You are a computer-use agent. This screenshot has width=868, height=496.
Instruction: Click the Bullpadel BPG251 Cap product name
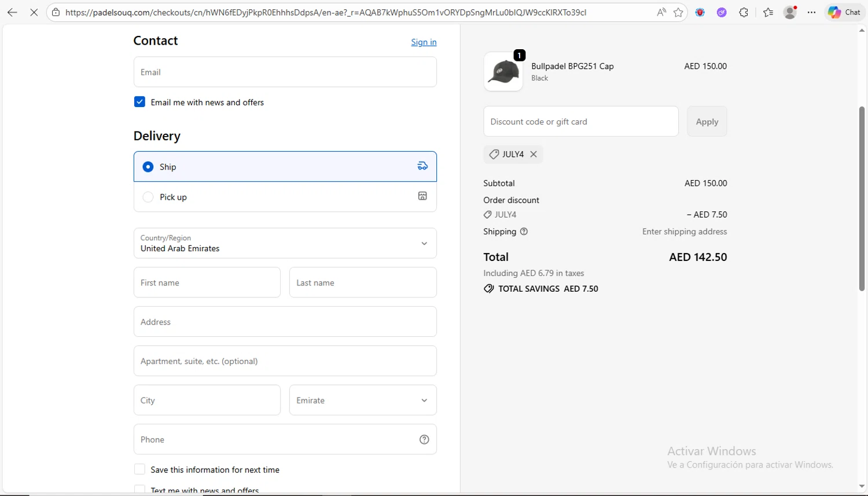(x=572, y=66)
